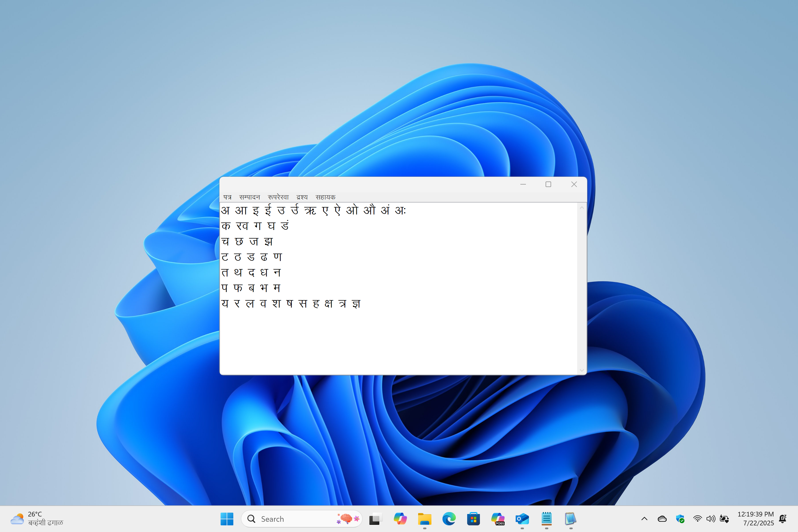The width and height of the screenshot is (798, 532).
Task: Open File Explorer from the taskbar
Action: 424,519
